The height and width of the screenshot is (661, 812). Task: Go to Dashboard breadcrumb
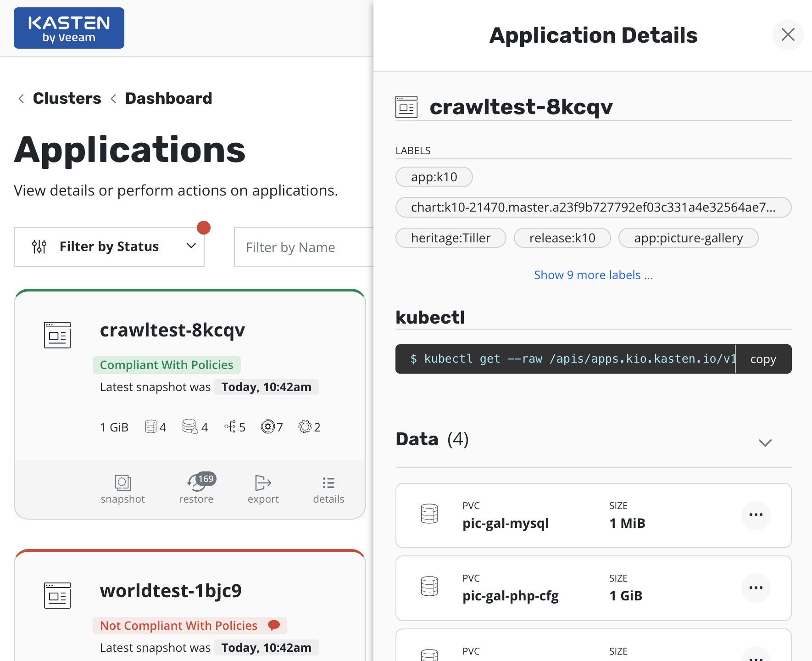click(x=168, y=98)
